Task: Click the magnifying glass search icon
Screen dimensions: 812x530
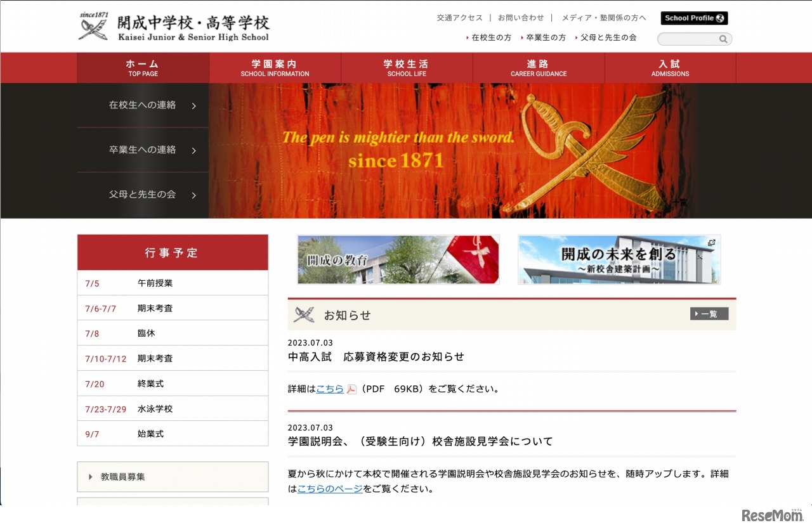Action: 723,39
